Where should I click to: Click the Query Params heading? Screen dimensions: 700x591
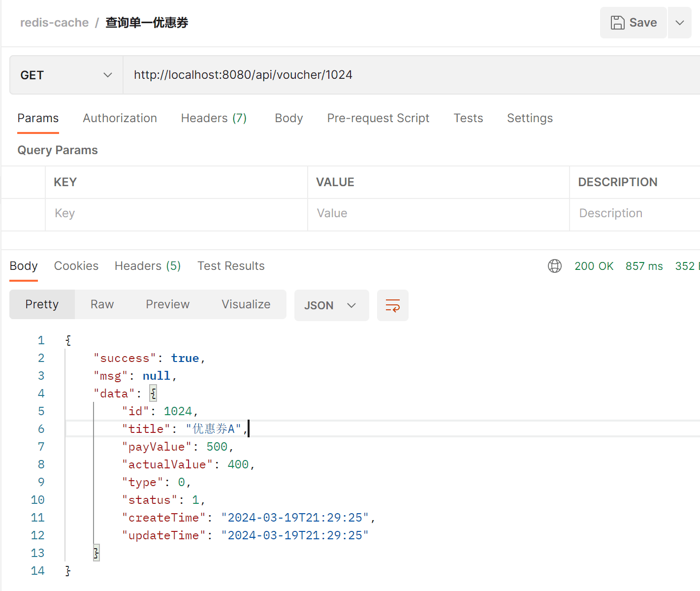(58, 150)
